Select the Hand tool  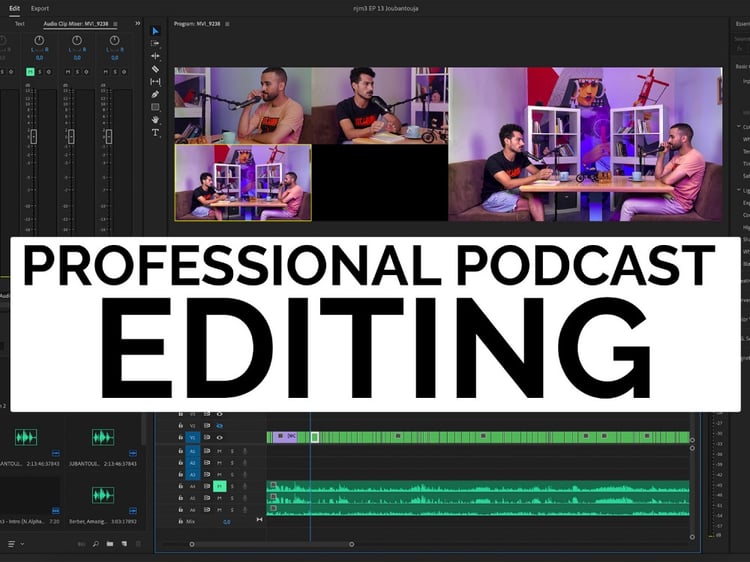155,120
